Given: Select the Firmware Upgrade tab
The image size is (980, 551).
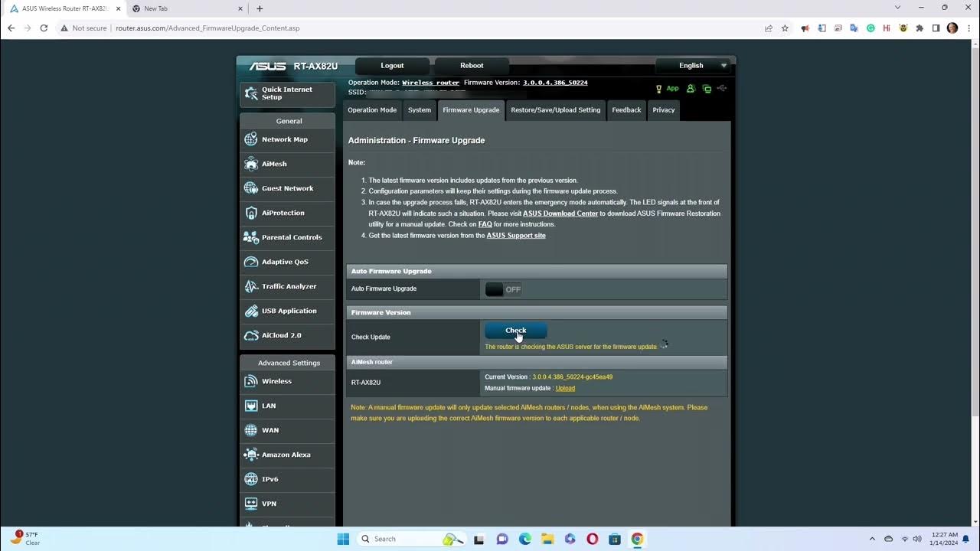Looking at the screenshot, I should point(471,110).
